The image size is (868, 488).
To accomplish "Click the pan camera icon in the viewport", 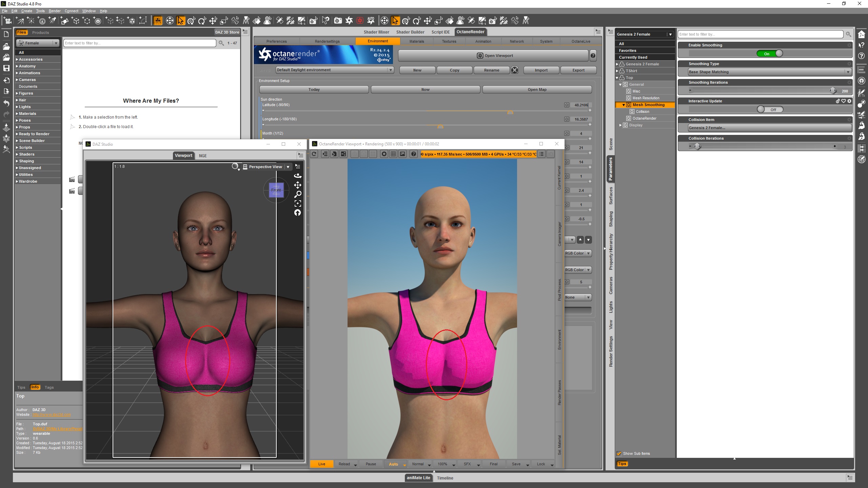I will pyautogui.click(x=297, y=185).
